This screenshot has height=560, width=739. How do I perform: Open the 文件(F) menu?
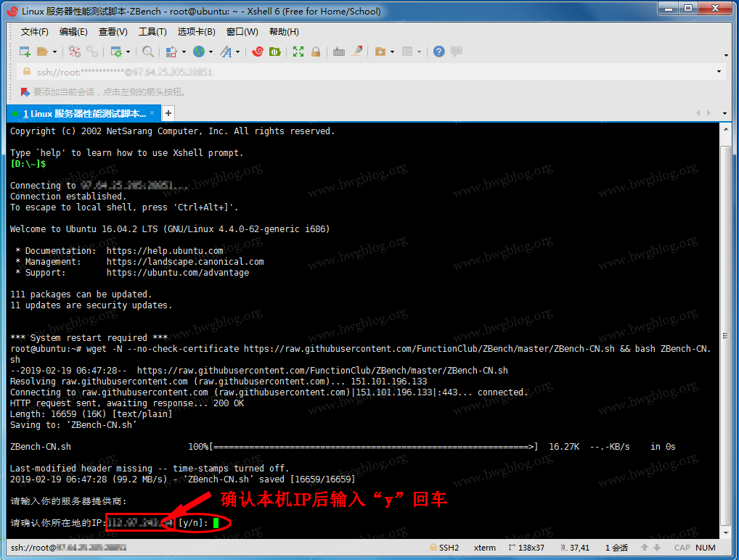pos(34,32)
